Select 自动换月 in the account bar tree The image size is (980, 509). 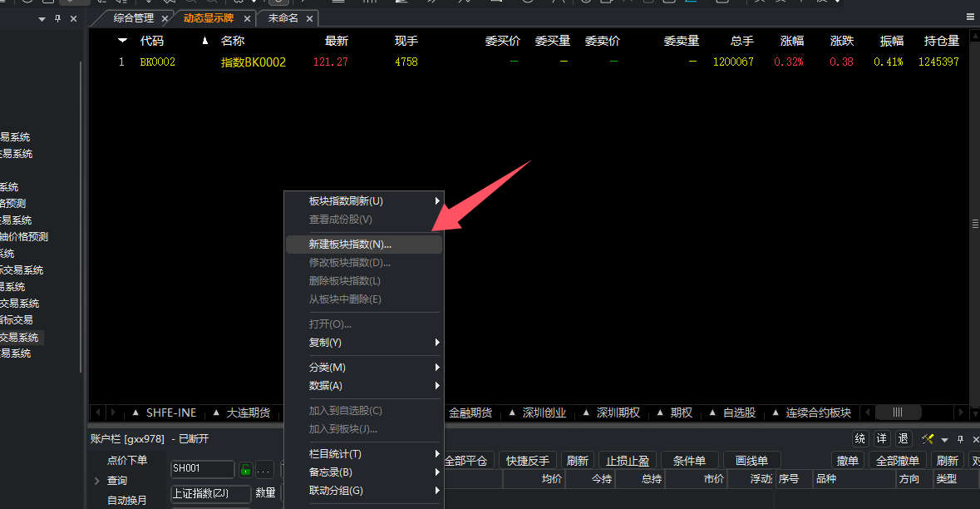[x=127, y=500]
